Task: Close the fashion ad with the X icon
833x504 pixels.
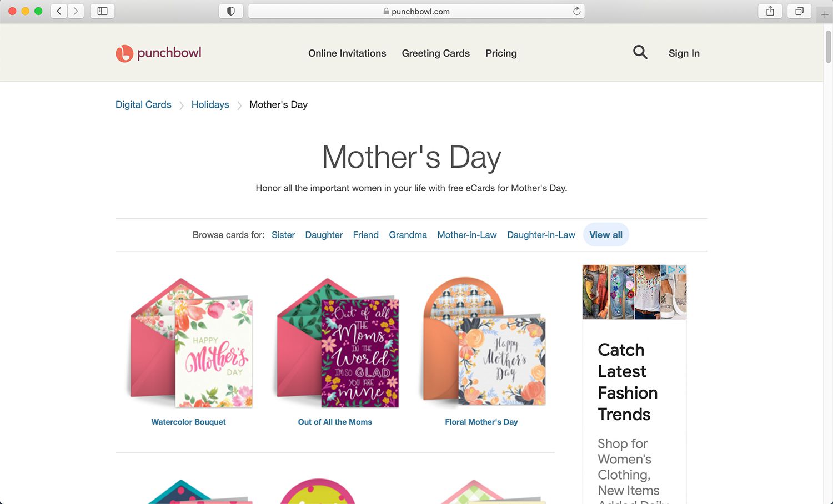Action: point(682,269)
